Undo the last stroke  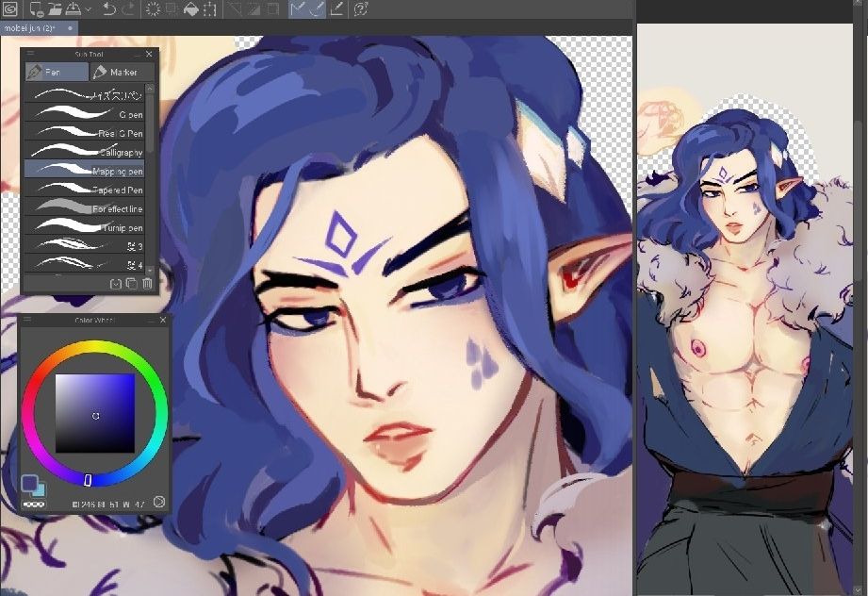[109, 8]
